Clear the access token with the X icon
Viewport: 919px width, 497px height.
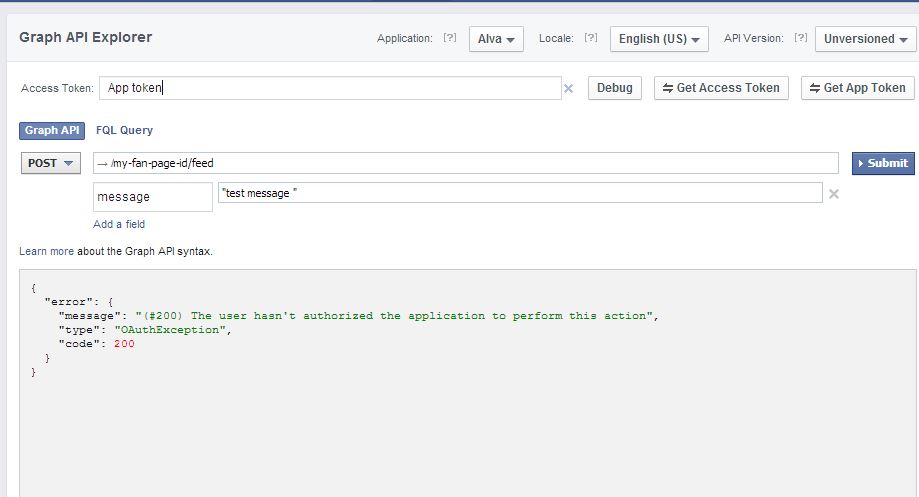click(568, 88)
